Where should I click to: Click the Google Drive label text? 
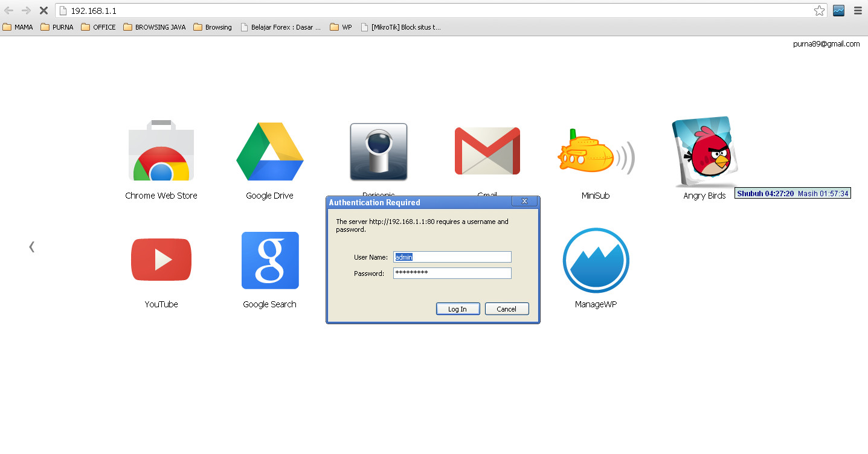point(269,196)
